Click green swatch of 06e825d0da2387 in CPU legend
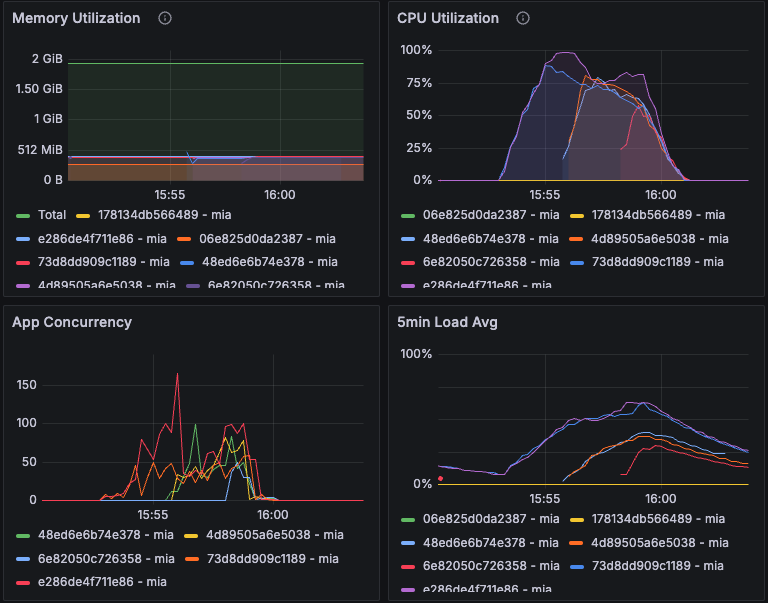Screen dimensions: 768x603 407,215
